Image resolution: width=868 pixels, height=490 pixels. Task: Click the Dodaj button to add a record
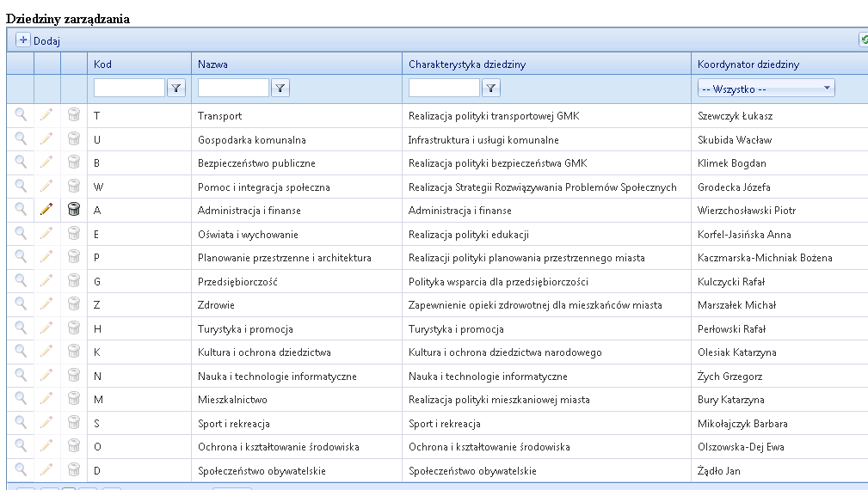(38, 40)
